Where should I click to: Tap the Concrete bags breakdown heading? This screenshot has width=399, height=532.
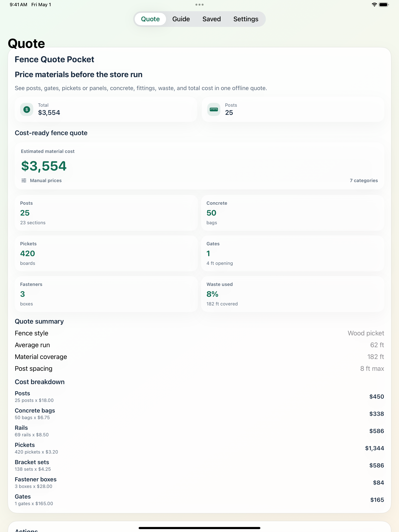coord(35,411)
